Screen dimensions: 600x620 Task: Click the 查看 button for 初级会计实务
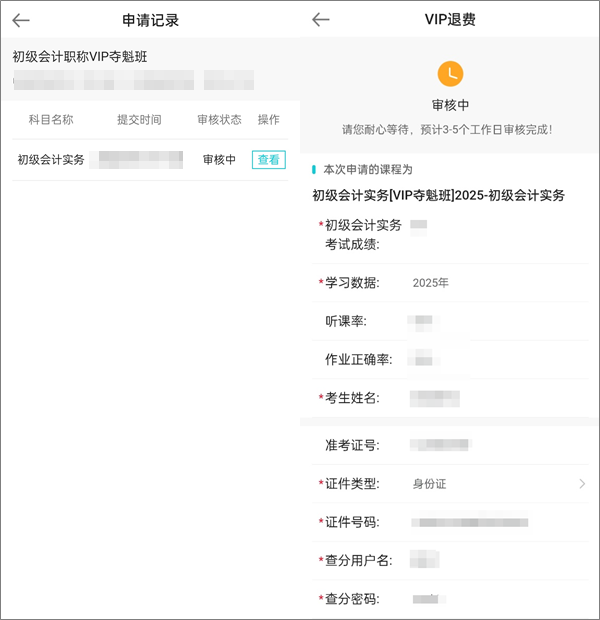coord(268,159)
